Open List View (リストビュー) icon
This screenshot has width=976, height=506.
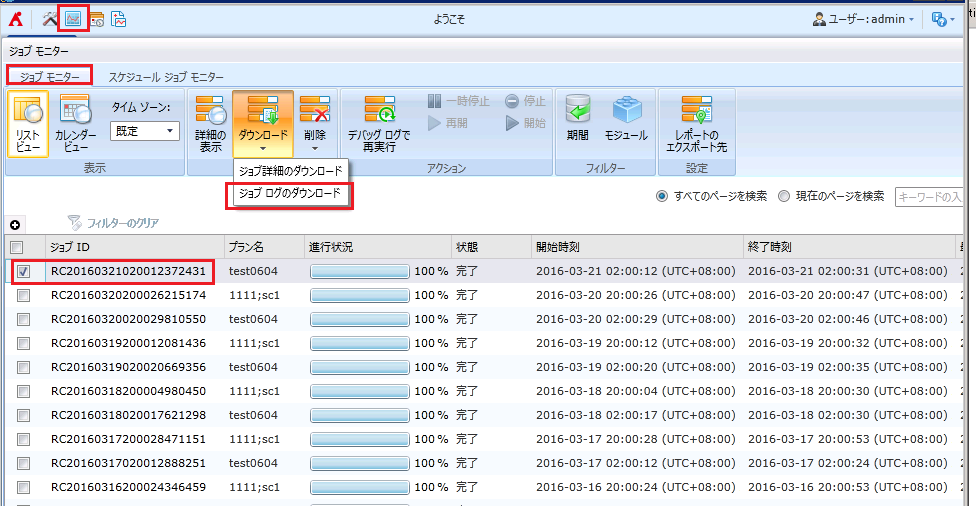tap(28, 123)
